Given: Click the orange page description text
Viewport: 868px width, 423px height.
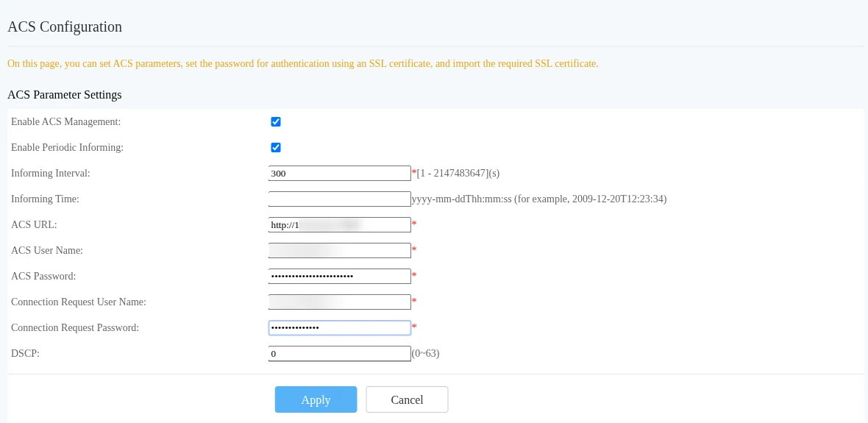Looking at the screenshot, I should click(x=303, y=64).
